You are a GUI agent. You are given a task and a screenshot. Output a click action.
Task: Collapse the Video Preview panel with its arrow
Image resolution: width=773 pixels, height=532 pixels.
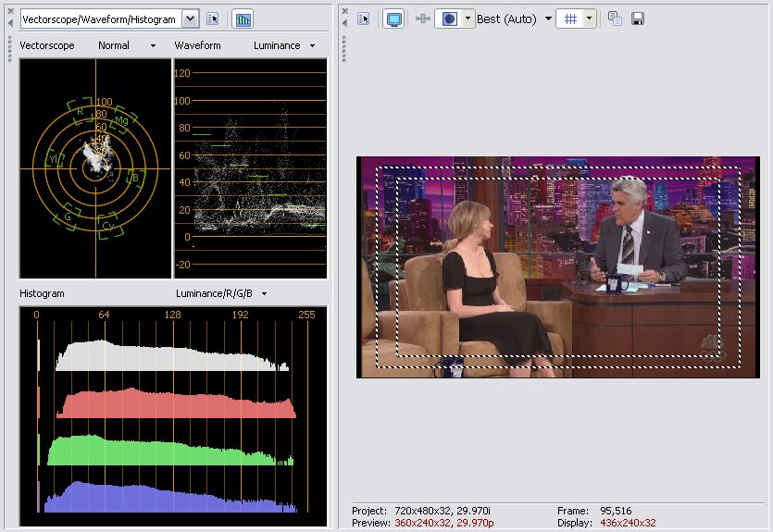pyautogui.click(x=344, y=23)
